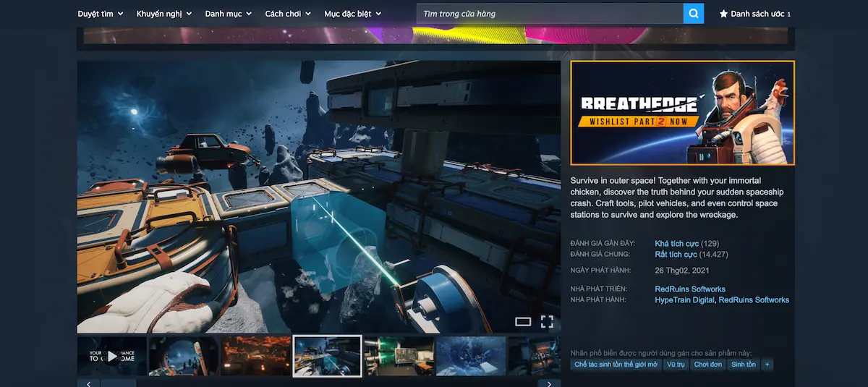Toggle fullscreen for the screenshot viewer
Viewport: 868px width, 387px height.
[x=547, y=321]
